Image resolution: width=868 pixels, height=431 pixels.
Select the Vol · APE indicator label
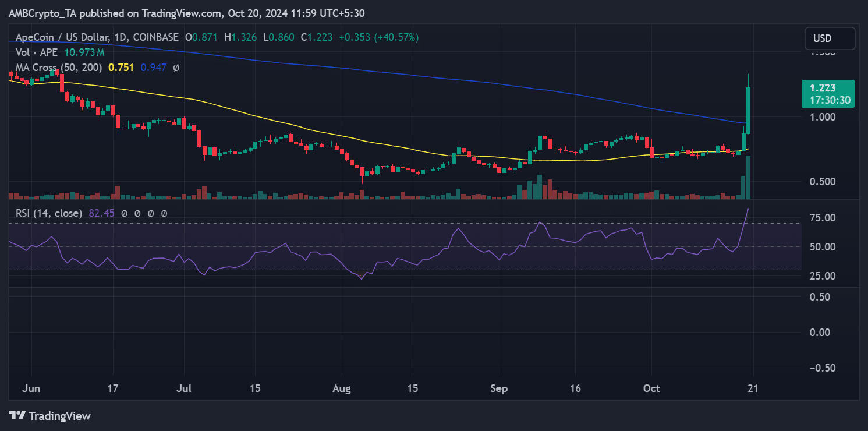37,52
